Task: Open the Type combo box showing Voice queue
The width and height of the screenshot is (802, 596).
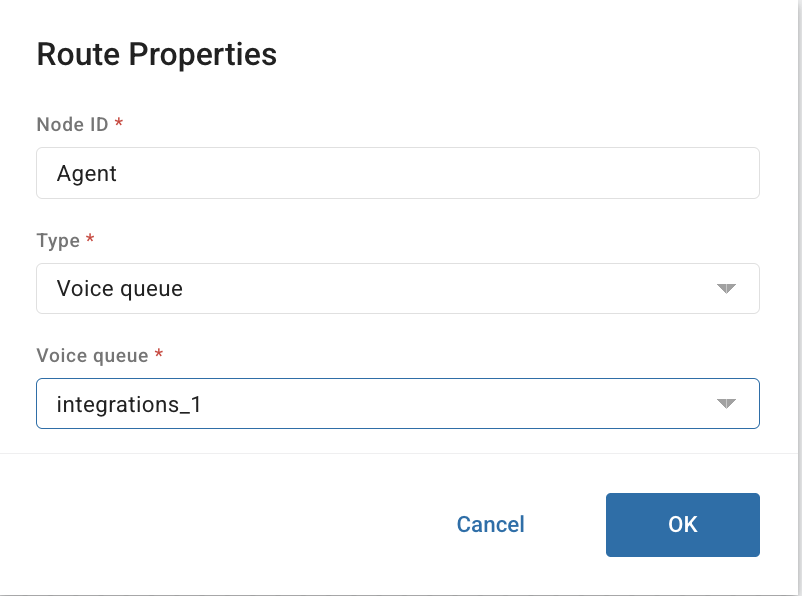Action: 398,288
